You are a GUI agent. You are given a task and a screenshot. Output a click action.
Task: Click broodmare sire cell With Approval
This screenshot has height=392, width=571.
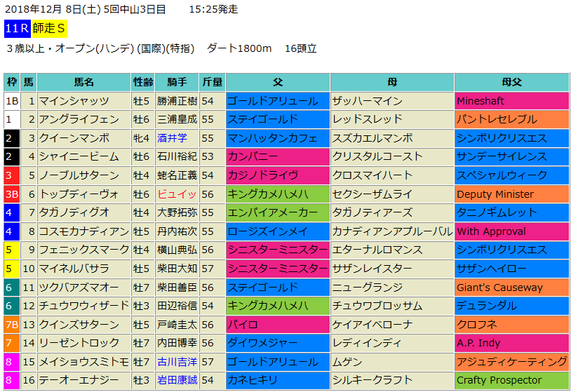511,231
